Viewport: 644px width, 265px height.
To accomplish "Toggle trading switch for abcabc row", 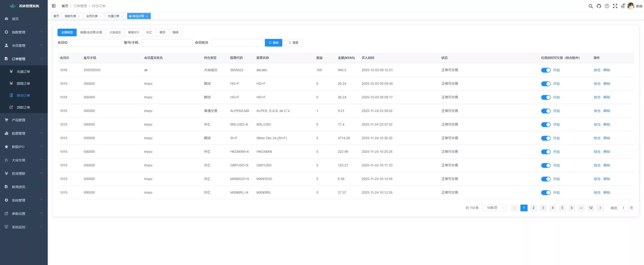I will pyautogui.click(x=546, y=70).
